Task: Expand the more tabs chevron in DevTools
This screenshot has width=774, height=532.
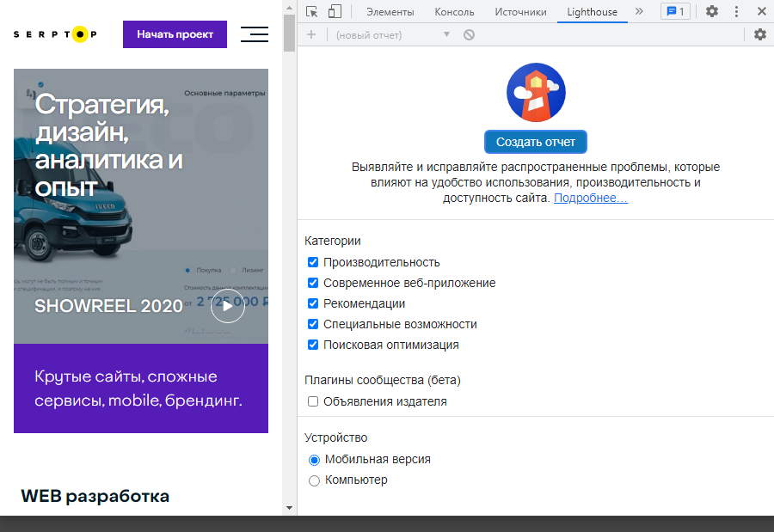Action: 639,12
